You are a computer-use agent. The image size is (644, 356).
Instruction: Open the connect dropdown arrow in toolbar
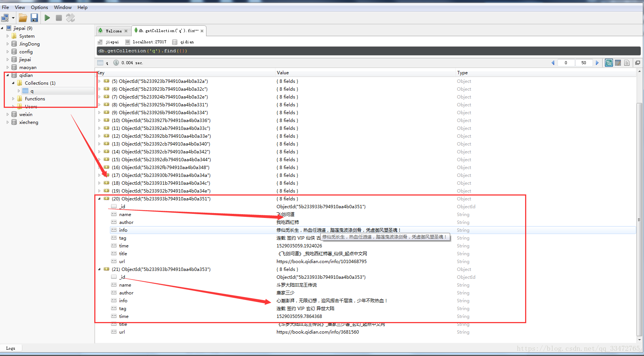(13, 18)
